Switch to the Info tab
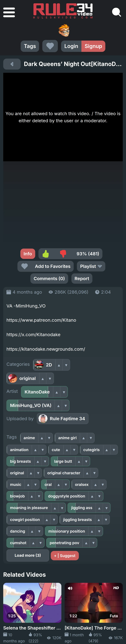The width and height of the screenshot is (126, 644). coord(28,254)
